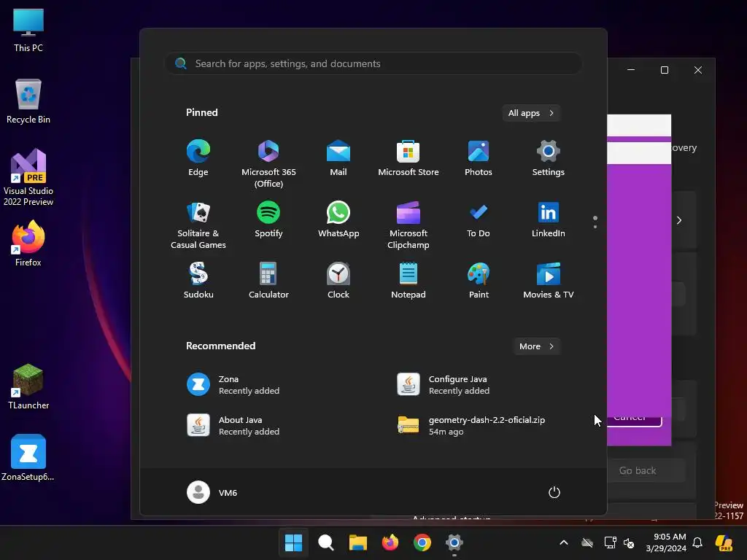Open Google Chrome from the taskbar
The height and width of the screenshot is (560, 747).
pyautogui.click(x=422, y=542)
